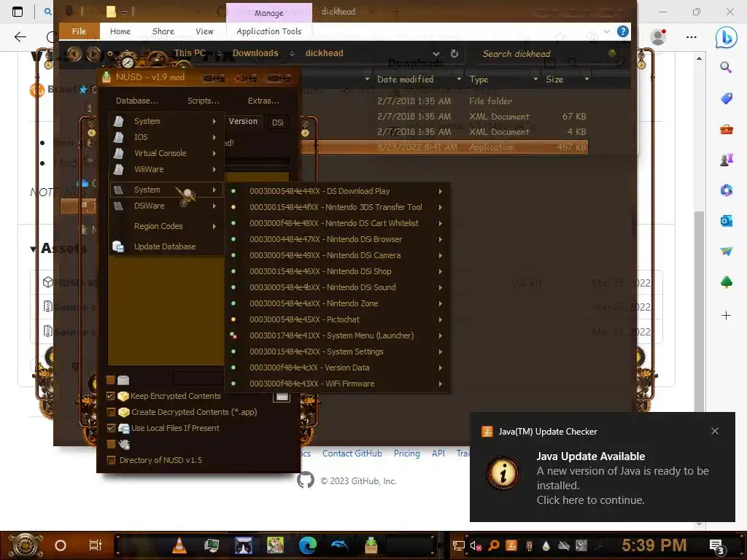This screenshot has width=747, height=560.
Task: Toggle the checkbox beside the gray box icon
Action: (111, 380)
